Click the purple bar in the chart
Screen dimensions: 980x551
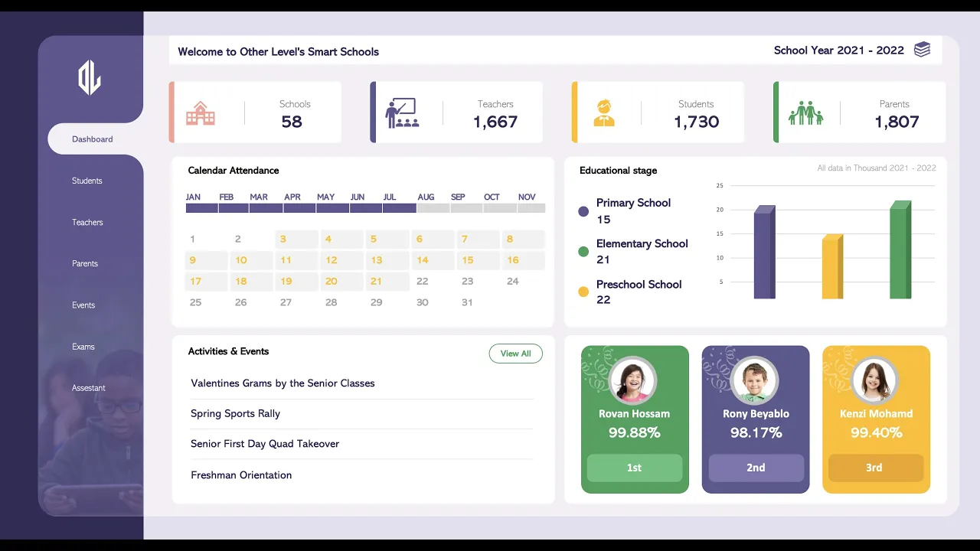click(x=764, y=252)
